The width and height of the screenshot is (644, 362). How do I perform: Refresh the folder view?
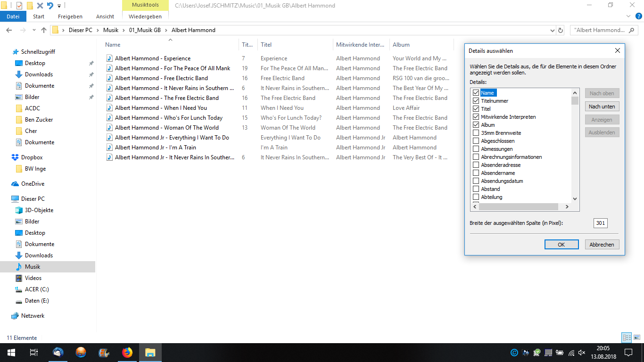pyautogui.click(x=561, y=30)
